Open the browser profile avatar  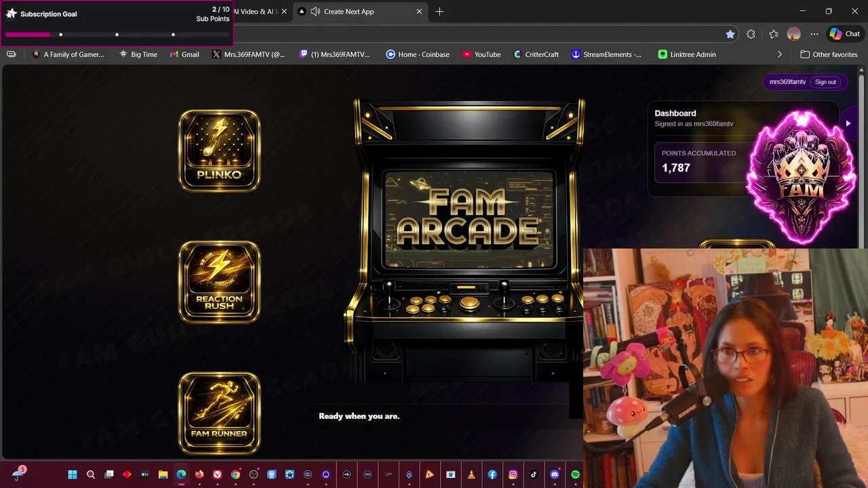tap(794, 34)
